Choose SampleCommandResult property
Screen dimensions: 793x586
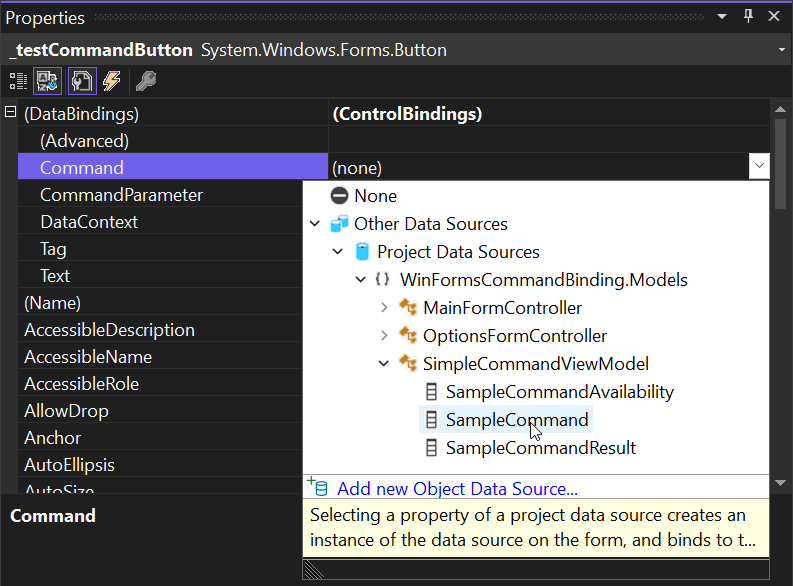[541, 448]
